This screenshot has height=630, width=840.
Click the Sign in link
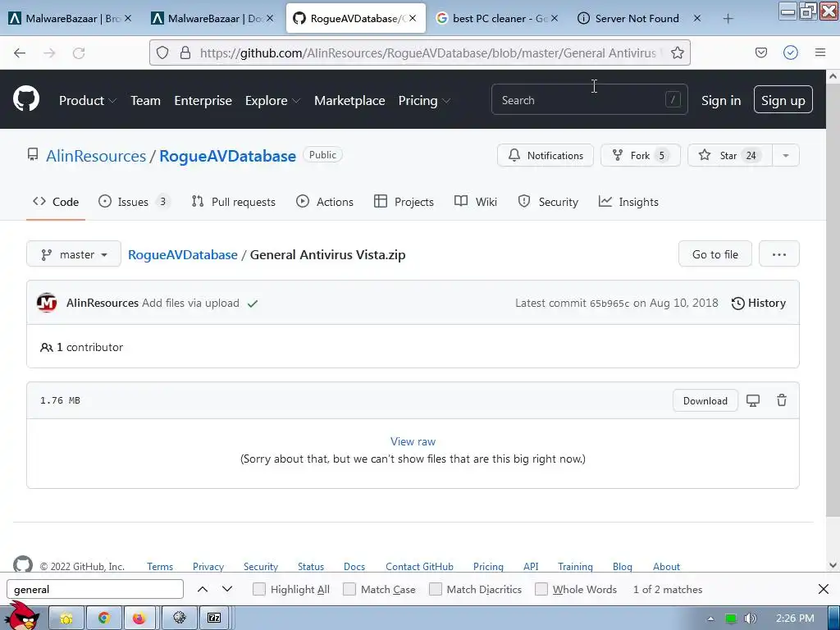pos(721,101)
